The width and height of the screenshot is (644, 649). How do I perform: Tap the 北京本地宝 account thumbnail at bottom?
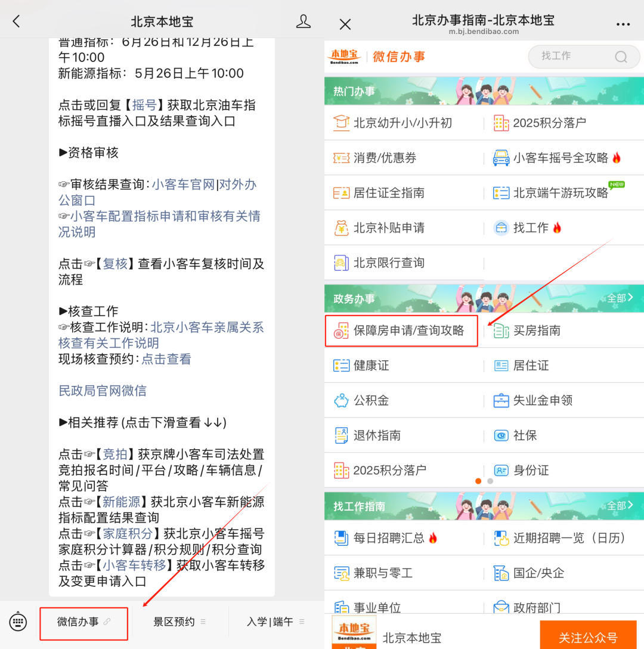tap(354, 632)
